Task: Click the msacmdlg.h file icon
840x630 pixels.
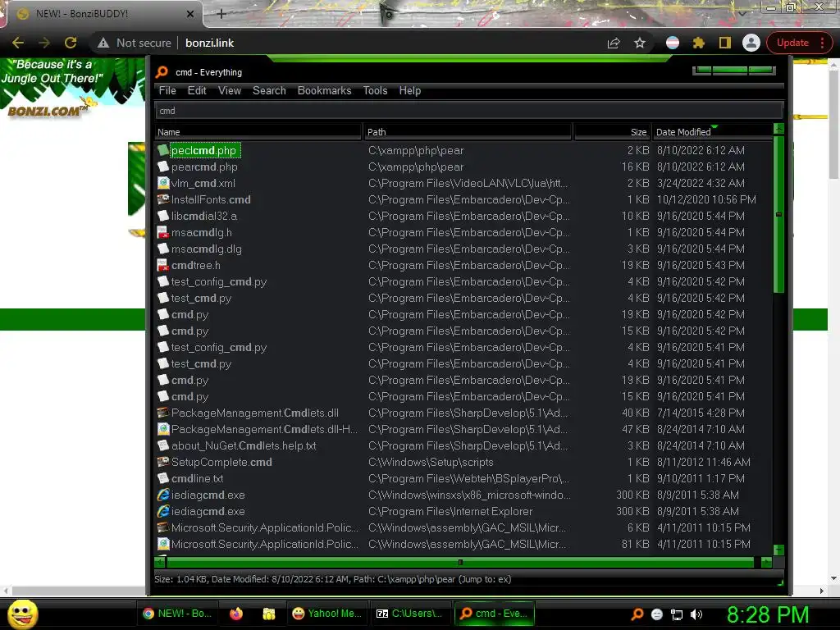Action: click(x=163, y=232)
